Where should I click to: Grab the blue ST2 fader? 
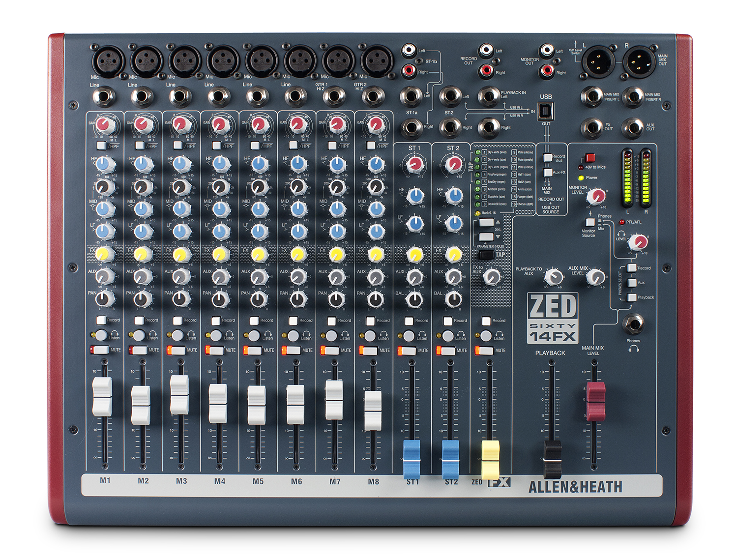coord(450,460)
